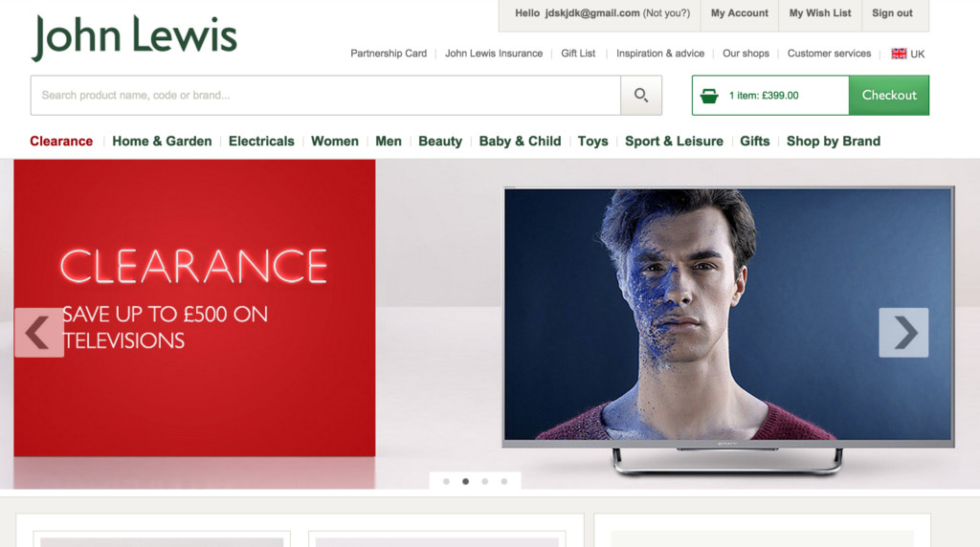Open the Baby & Child menu
The height and width of the screenshot is (547, 980).
(520, 142)
